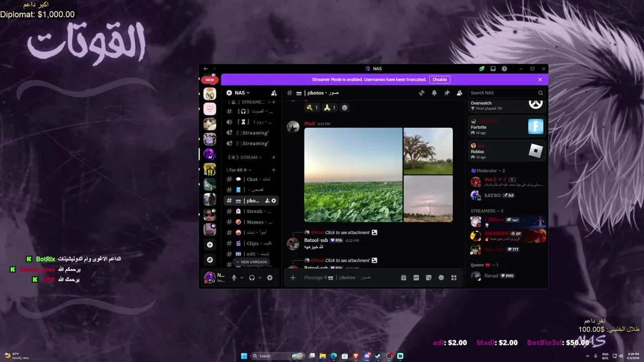Screen dimensions: 644x362
Task: Click the plus attach button in message bar
Action: click(293, 278)
